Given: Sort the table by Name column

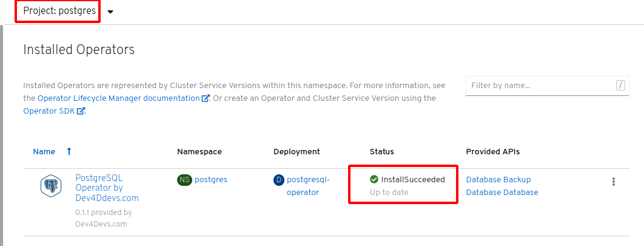Looking at the screenshot, I should pyautogui.click(x=44, y=151).
